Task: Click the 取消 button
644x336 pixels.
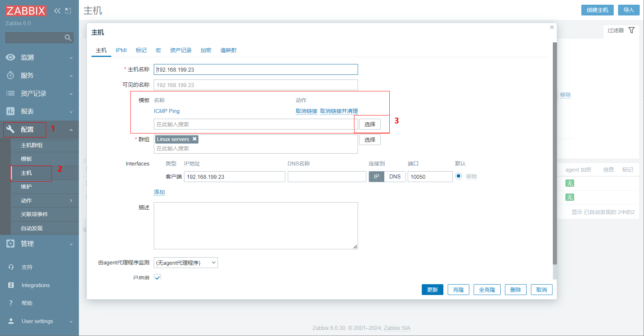Action: point(542,290)
